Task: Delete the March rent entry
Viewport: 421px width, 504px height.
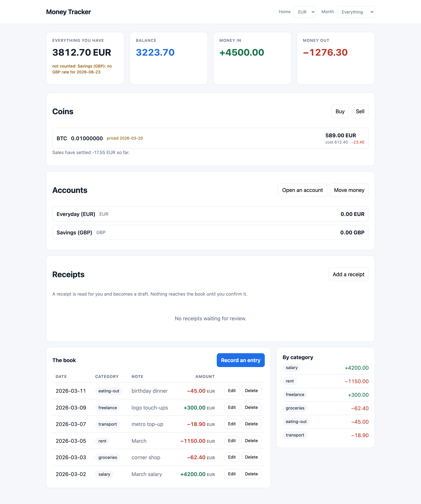Action: (251, 441)
